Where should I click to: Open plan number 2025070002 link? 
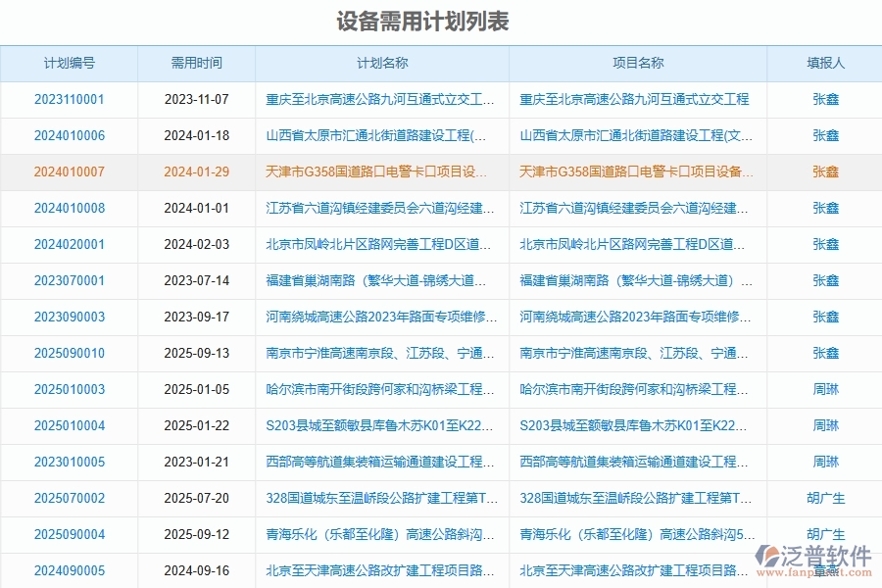[69, 498]
